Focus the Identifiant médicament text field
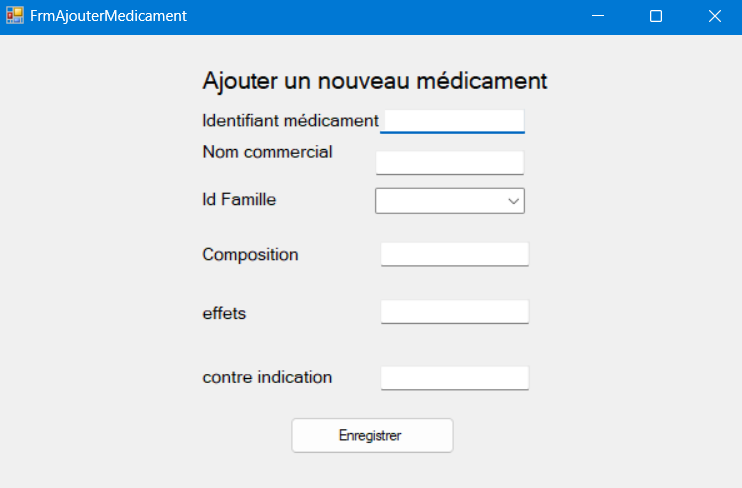This screenshot has height=488, width=742. click(x=453, y=121)
